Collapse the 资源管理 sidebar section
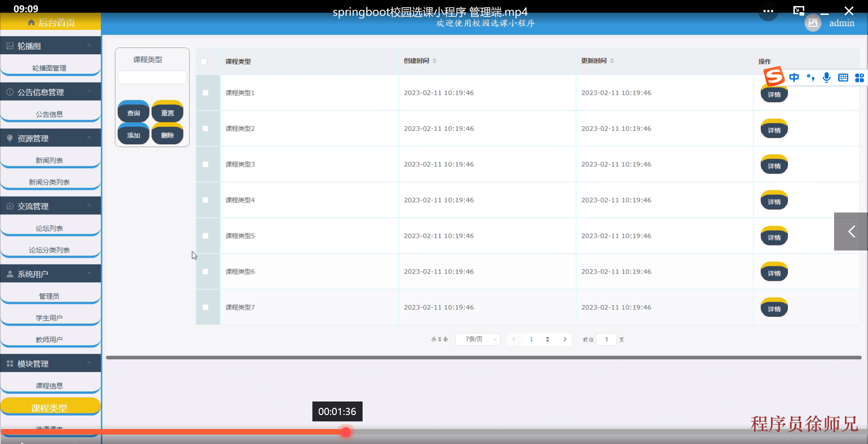868x444 pixels. click(89, 137)
